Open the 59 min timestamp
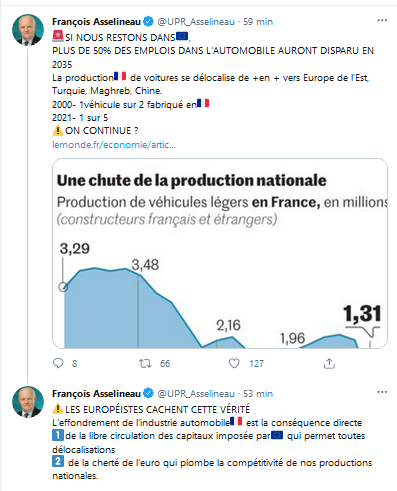Screen dimensions: 397x491 pyautogui.click(x=258, y=22)
